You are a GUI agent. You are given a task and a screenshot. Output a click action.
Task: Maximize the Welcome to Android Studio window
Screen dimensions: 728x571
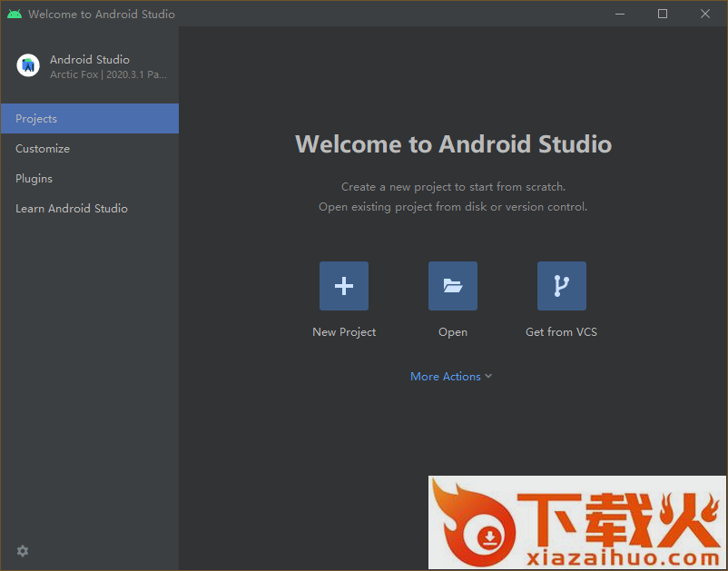pyautogui.click(x=663, y=14)
